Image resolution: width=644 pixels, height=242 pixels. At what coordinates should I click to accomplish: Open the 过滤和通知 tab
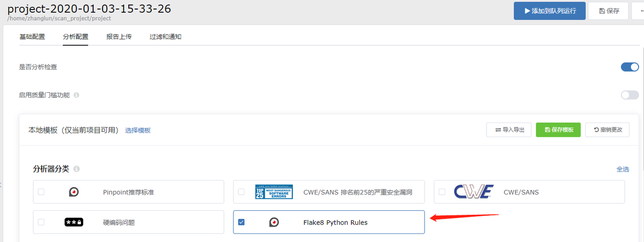click(x=166, y=37)
